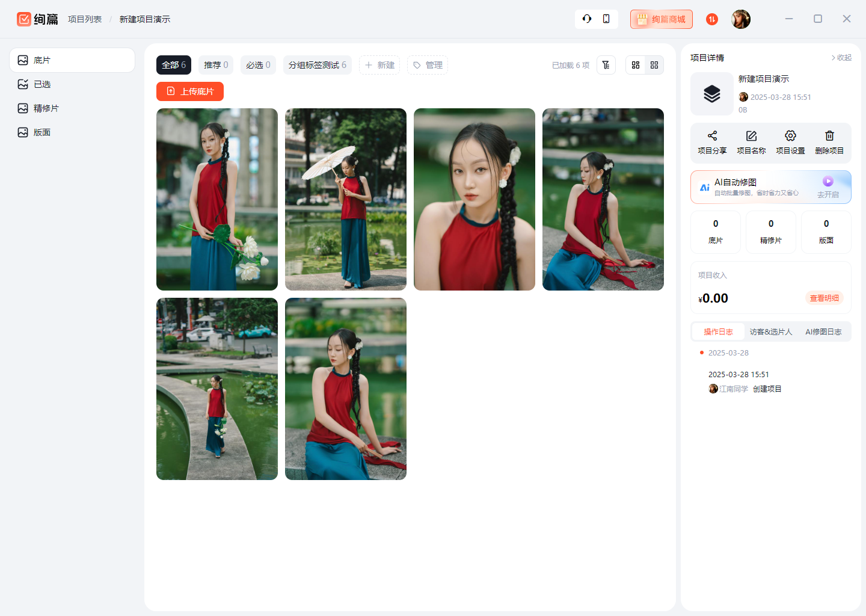Click the 新建项目演示 project title in panel
Viewport: 866px width, 616px height.
click(x=764, y=79)
